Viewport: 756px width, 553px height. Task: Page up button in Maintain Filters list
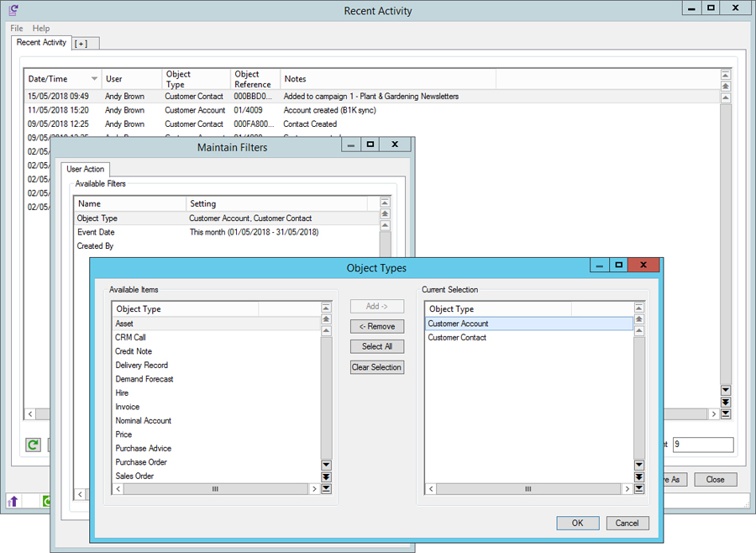385,213
